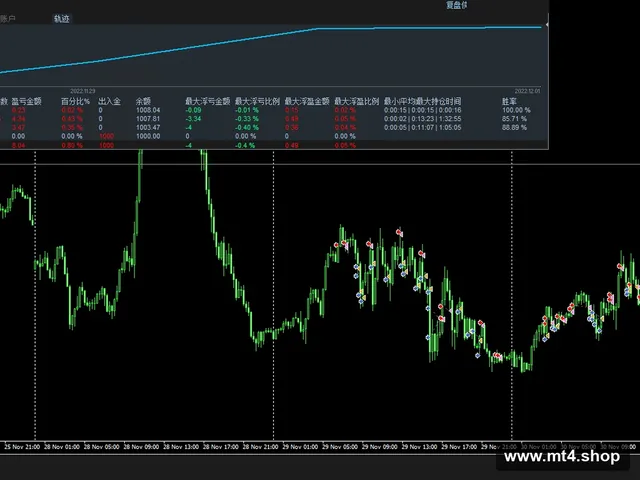
Task: Click the loss ratio -0.40 %
Action: (x=247, y=127)
